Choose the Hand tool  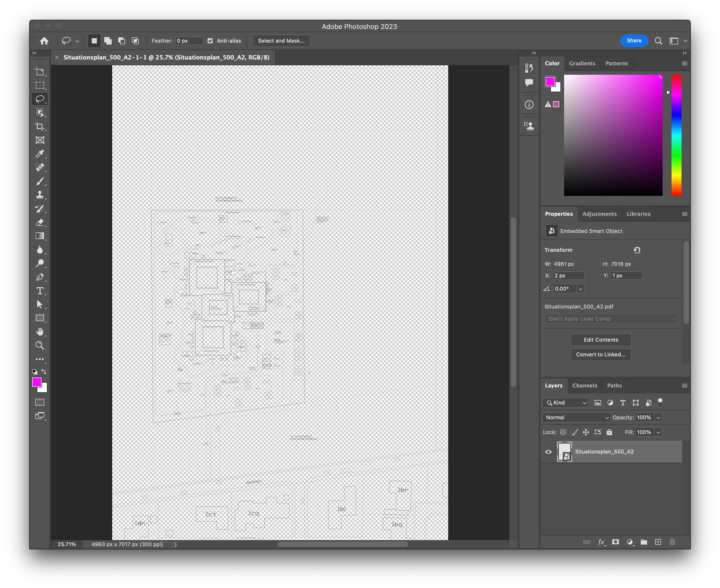[x=40, y=332]
